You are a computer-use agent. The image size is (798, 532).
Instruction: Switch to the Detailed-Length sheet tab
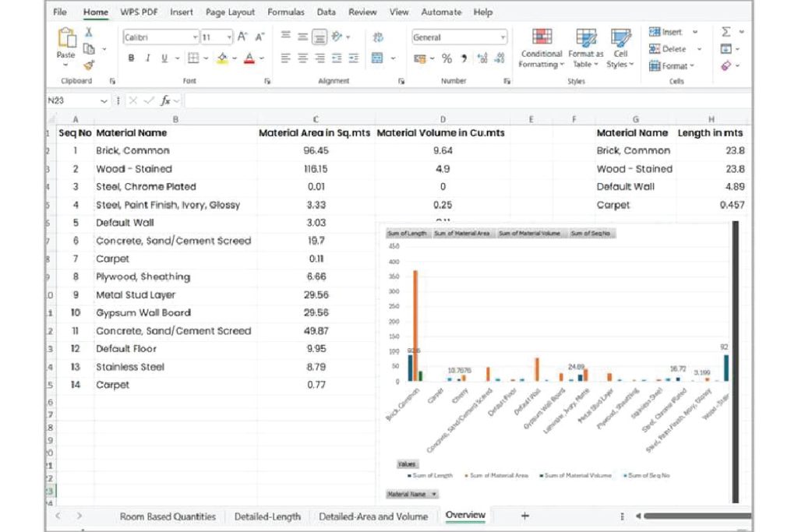[x=267, y=516]
